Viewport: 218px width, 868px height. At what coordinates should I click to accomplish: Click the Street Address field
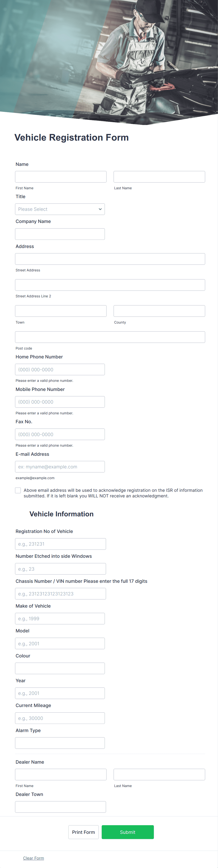coord(110,259)
